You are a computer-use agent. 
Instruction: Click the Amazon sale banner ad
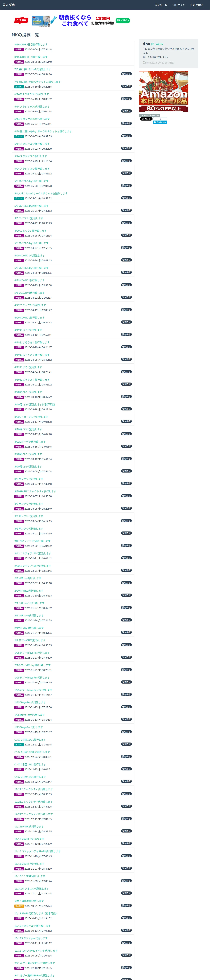tap(164, 92)
